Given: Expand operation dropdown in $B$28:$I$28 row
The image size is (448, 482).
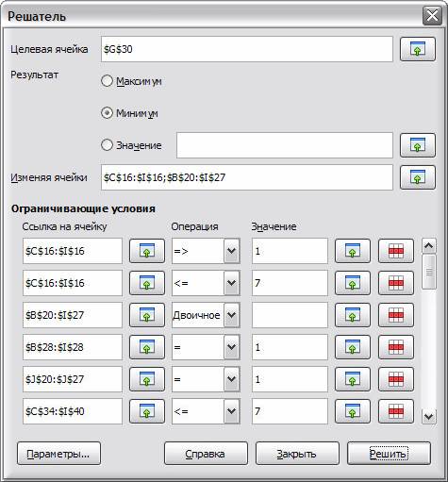Looking at the screenshot, I should [x=232, y=347].
